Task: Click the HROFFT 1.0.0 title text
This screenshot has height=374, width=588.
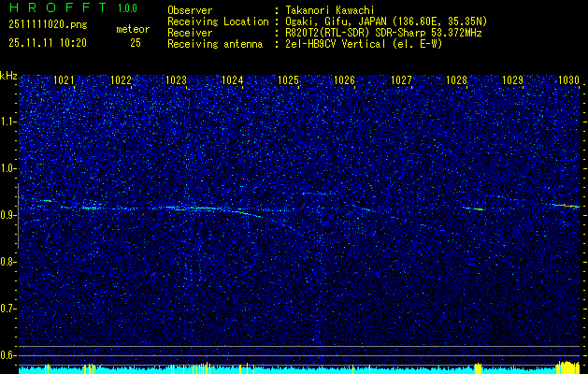Action: 73,7
